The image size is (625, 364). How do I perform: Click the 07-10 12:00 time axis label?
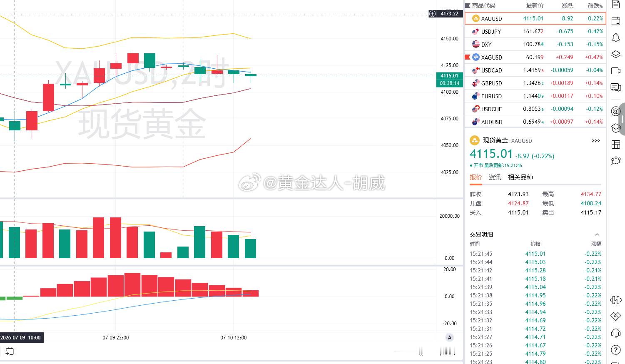tap(234, 337)
